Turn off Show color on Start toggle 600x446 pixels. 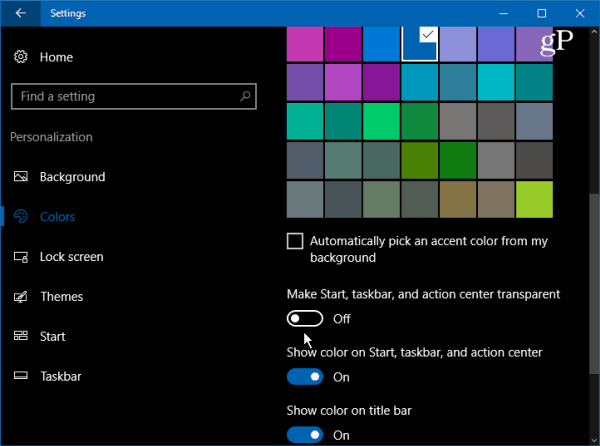(305, 377)
